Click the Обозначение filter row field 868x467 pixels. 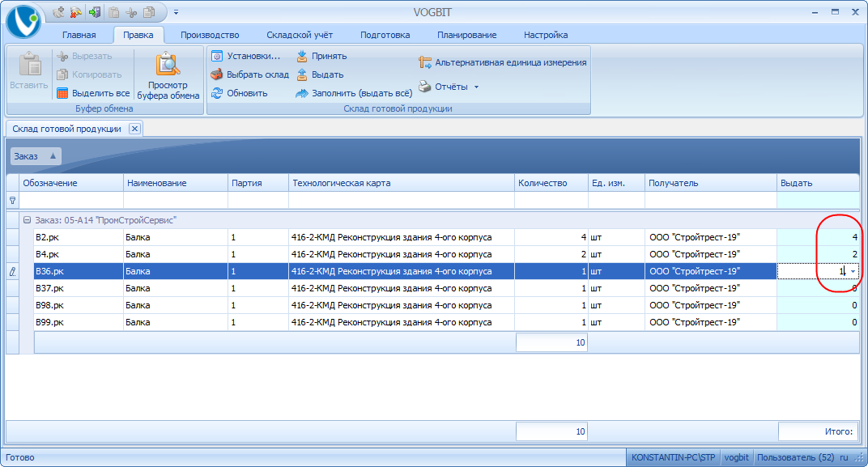[71, 200]
